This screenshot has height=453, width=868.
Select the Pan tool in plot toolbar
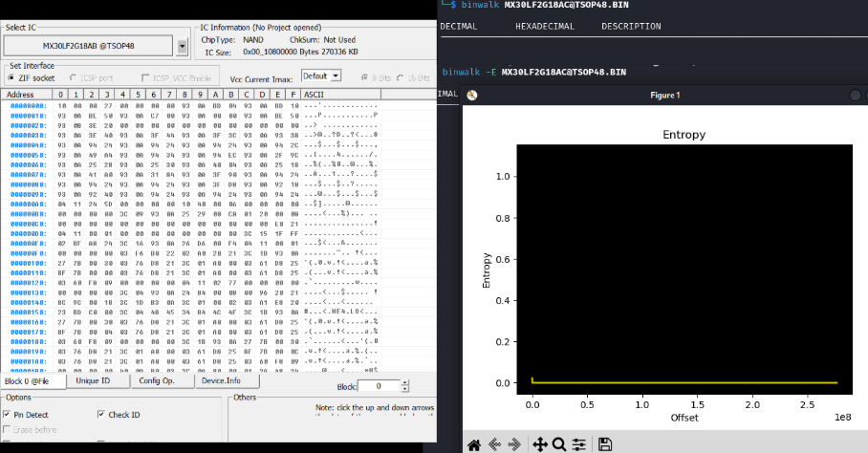[x=539, y=443]
